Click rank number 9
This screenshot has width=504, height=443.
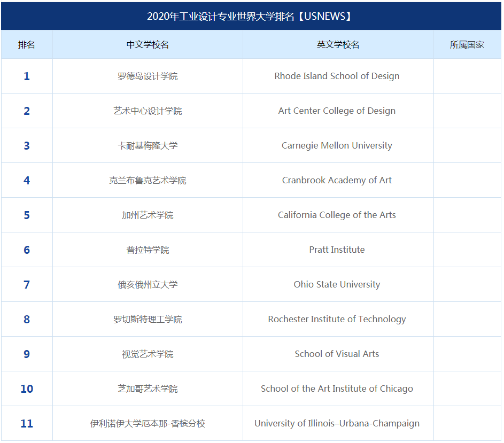(27, 354)
